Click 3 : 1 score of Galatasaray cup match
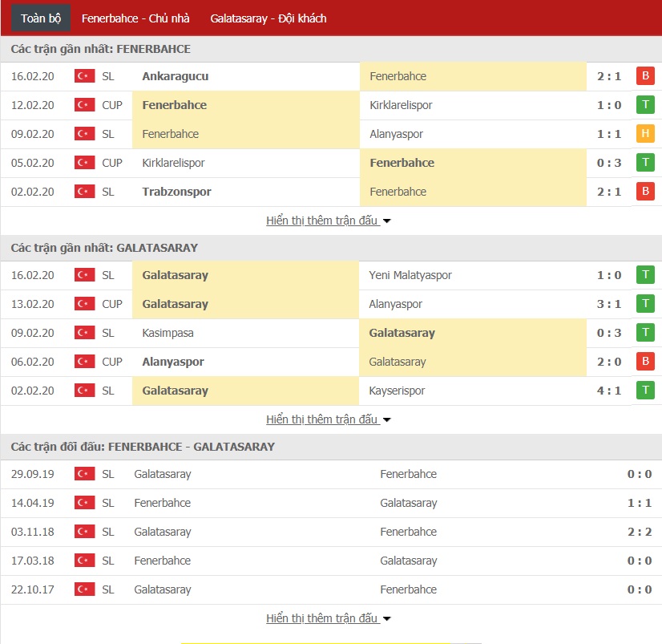The width and height of the screenshot is (662, 644). tap(609, 304)
